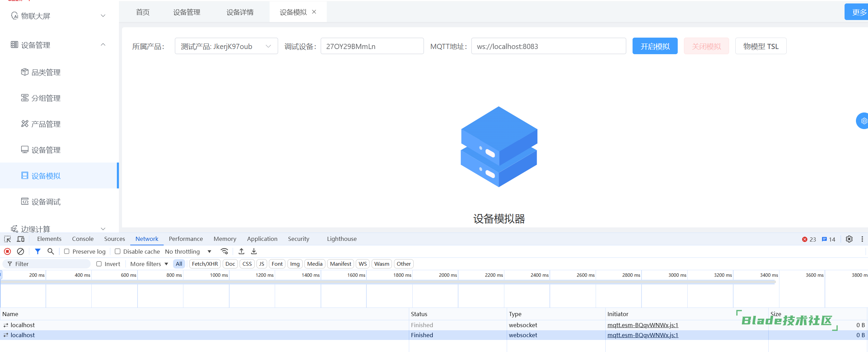Click the 边缘计算 sidebar icon

(x=14, y=229)
